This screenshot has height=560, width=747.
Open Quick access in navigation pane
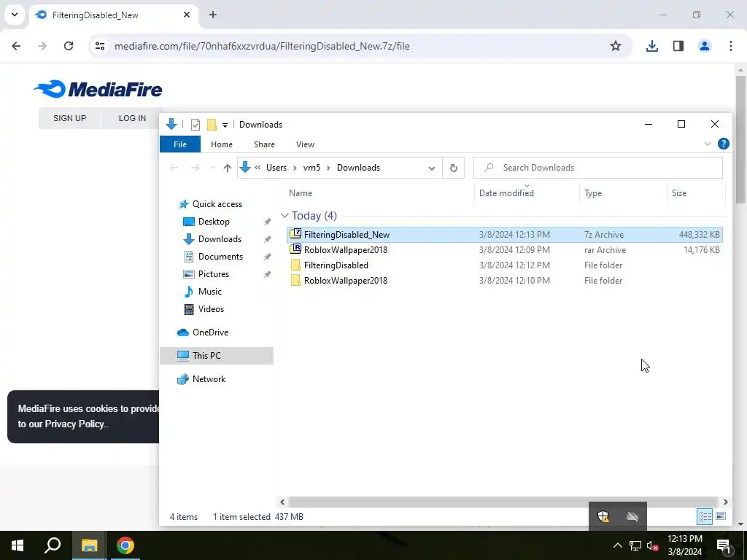tap(217, 204)
